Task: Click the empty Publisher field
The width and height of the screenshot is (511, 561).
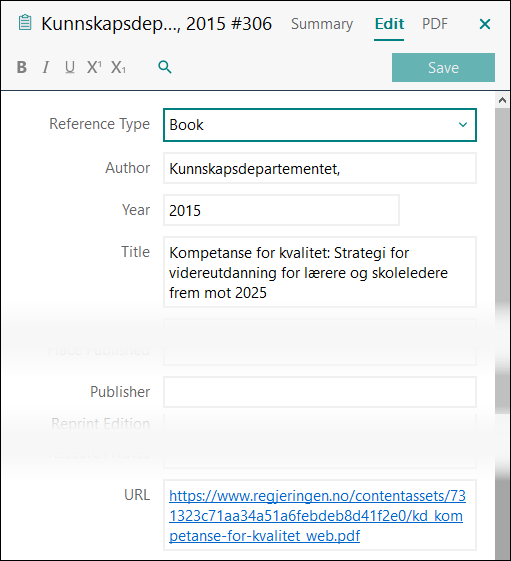Action: tap(320, 392)
